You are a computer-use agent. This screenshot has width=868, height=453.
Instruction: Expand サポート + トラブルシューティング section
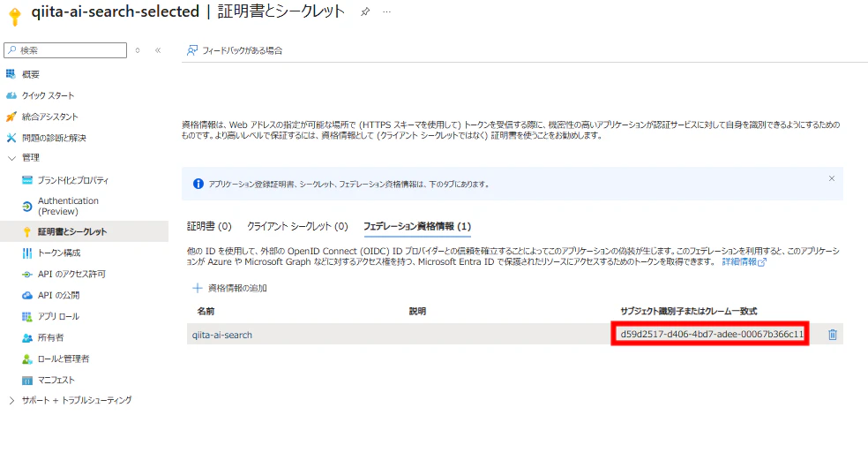[11, 400]
